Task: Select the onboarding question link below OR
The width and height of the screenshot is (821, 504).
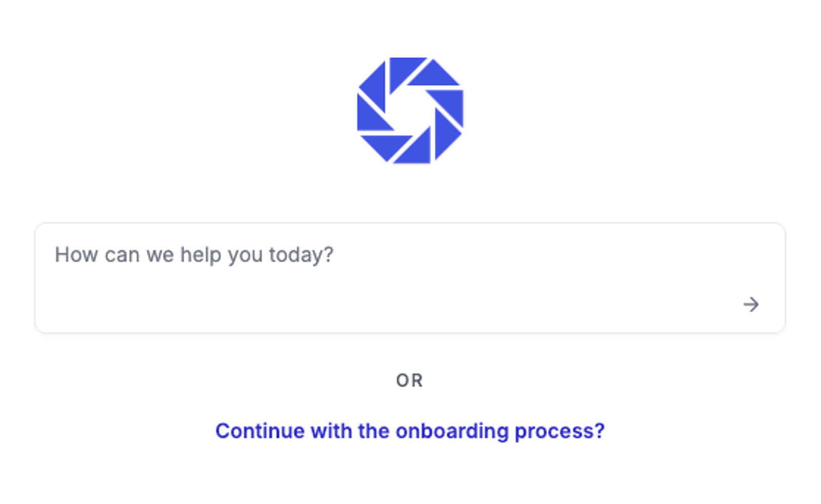Action: (x=411, y=431)
